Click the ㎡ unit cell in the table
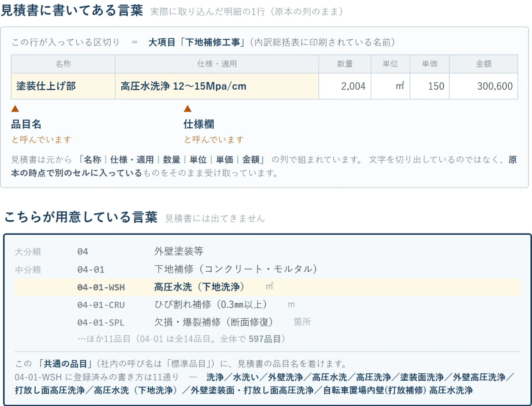532x406 pixels. point(390,86)
